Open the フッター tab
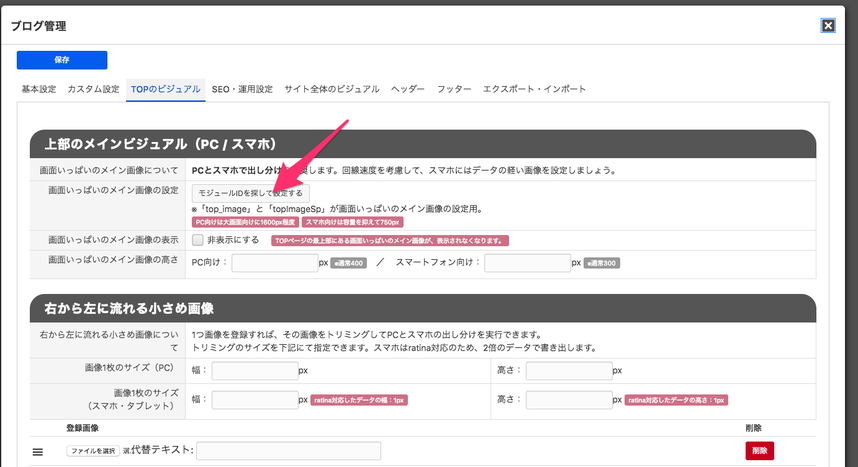This screenshot has width=858, height=467. 454,89
